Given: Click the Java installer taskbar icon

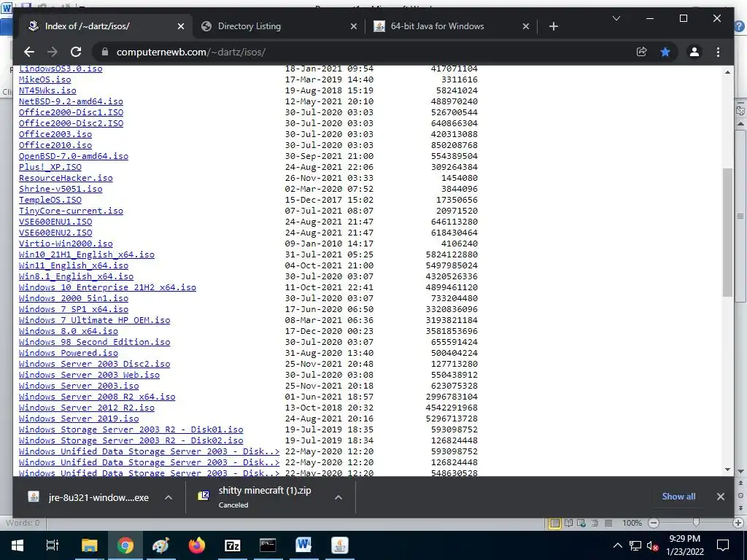Looking at the screenshot, I should coord(340,545).
